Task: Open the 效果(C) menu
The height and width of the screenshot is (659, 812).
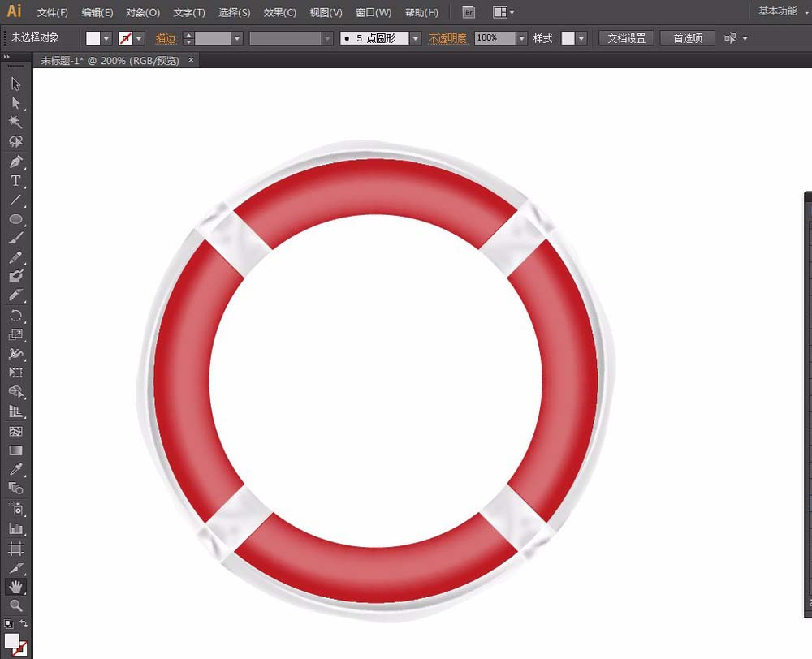Action: (279, 12)
